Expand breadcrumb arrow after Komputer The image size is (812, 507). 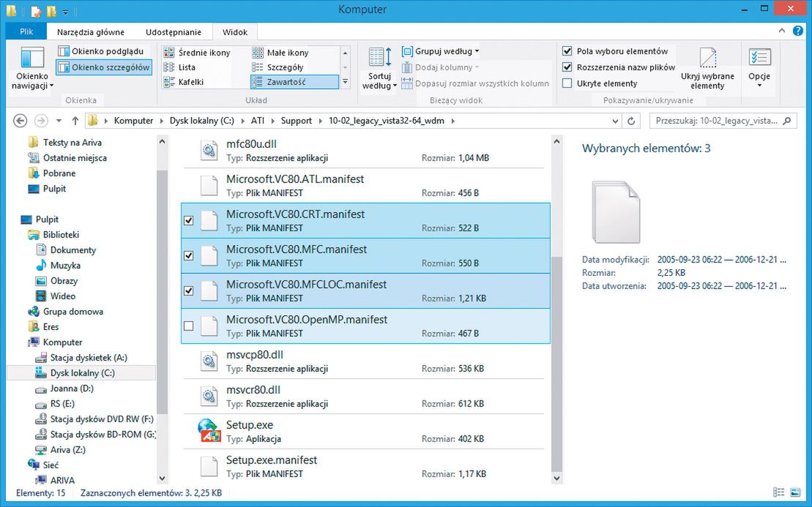(x=162, y=121)
